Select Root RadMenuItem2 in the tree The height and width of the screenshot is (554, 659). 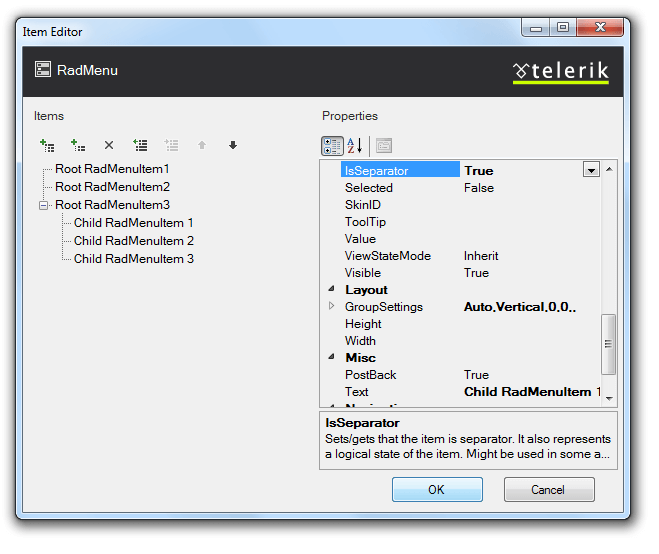pos(112,187)
